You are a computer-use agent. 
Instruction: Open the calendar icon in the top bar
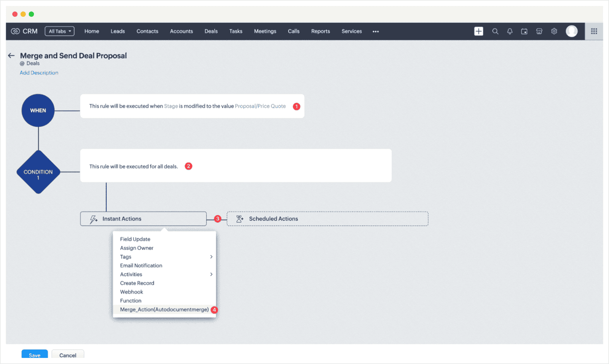(524, 31)
